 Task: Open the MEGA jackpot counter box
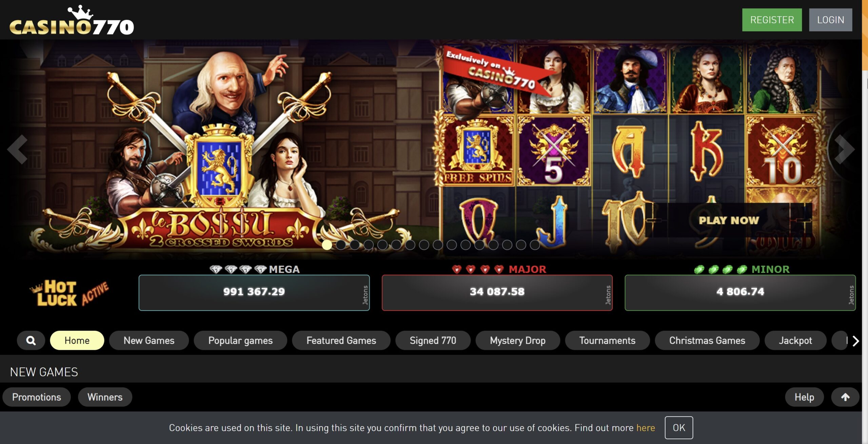pyautogui.click(x=254, y=292)
